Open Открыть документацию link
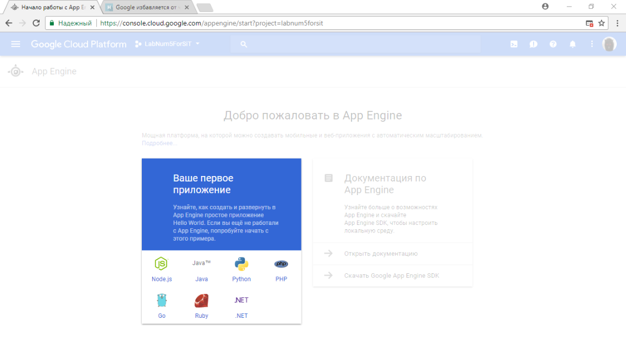Screen dimensions: 626x364 pos(392,254)
